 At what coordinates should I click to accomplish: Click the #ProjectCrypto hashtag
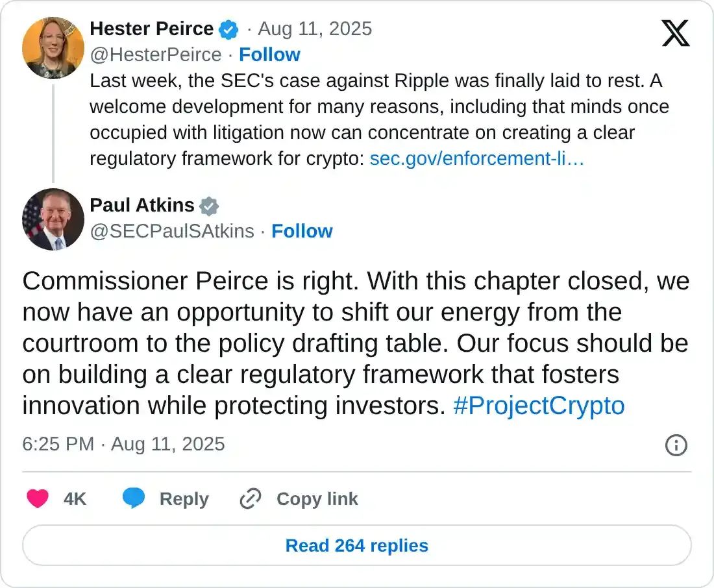tap(538, 406)
